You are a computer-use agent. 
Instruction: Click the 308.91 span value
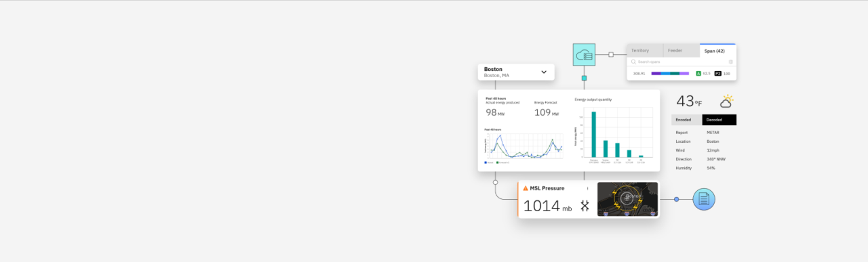pos(639,73)
